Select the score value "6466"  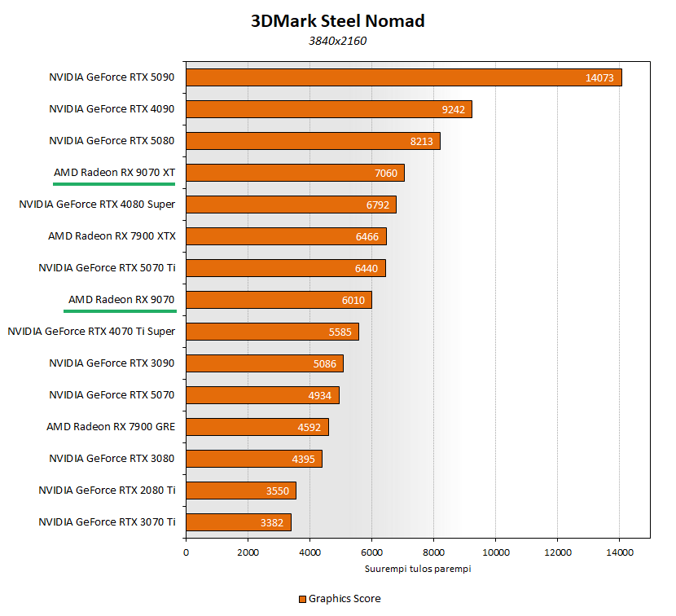click(367, 237)
